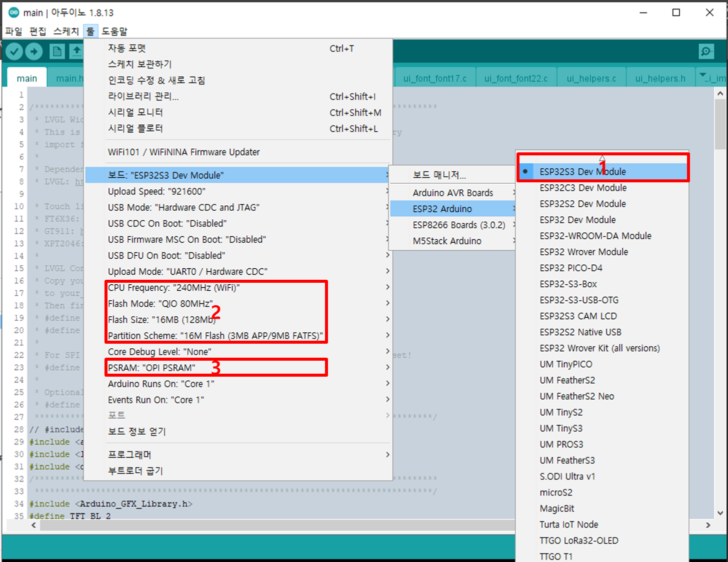Open 시리얼 모니터 from the menu
728x562 pixels.
click(238, 112)
